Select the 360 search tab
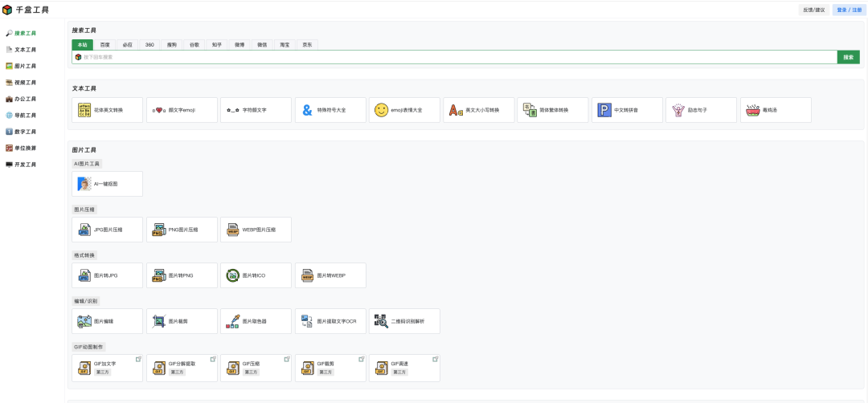Viewport: 868px width, 403px height. click(149, 45)
